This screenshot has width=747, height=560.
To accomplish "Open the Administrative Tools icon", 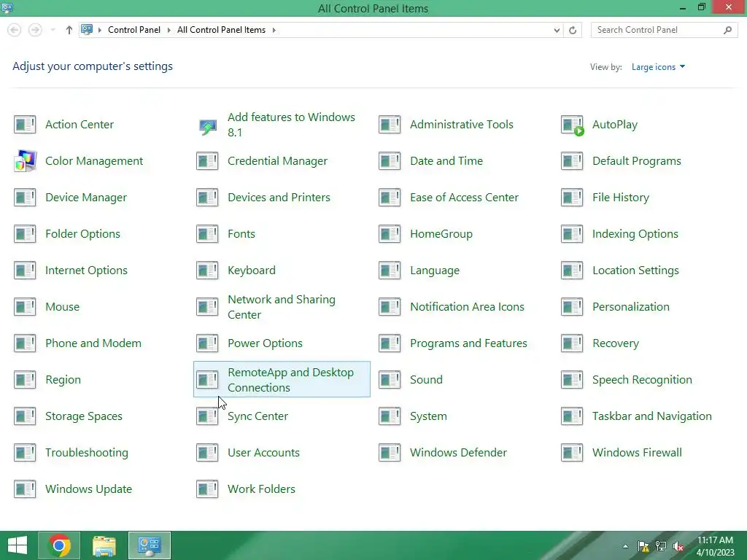I will pos(390,125).
